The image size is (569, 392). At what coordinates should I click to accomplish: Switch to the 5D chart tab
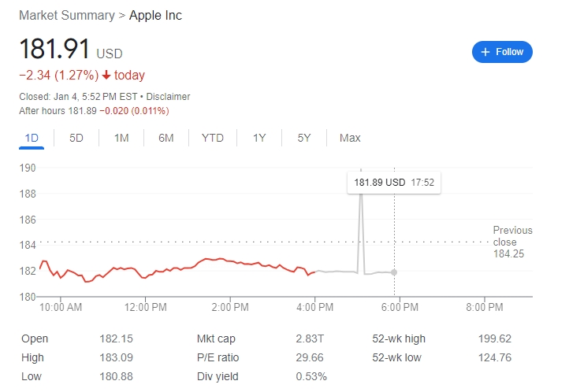tap(76, 138)
